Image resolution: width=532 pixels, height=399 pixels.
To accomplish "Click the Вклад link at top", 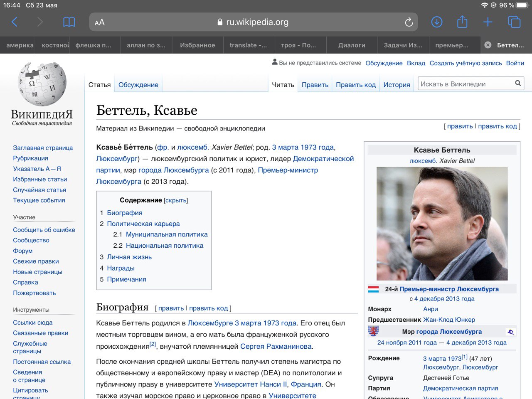I will (416, 63).
